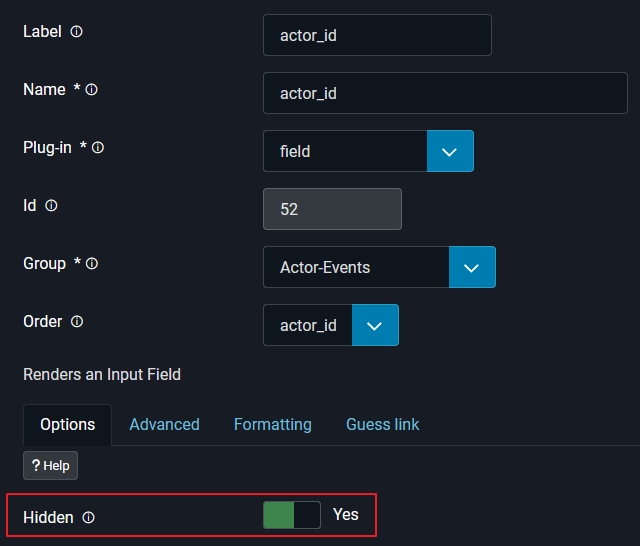Click the Group field info icon
Viewport: 640px width, 546px height.
(x=92, y=264)
